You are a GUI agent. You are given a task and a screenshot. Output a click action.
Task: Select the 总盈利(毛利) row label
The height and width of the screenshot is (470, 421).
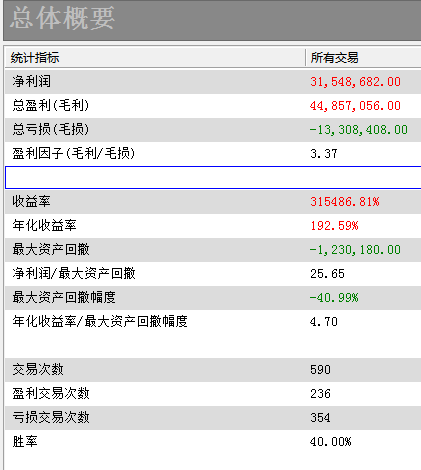pos(51,105)
